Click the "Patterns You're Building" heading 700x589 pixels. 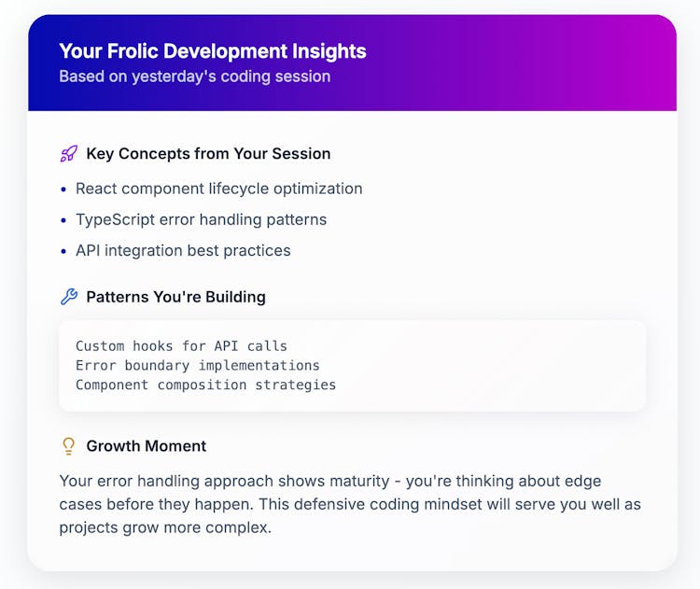(x=175, y=297)
